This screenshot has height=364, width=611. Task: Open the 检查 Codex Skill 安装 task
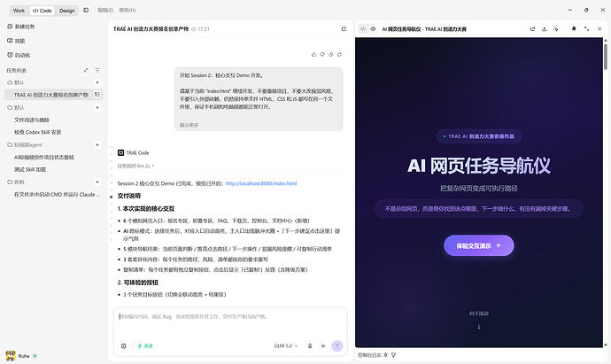coord(38,132)
